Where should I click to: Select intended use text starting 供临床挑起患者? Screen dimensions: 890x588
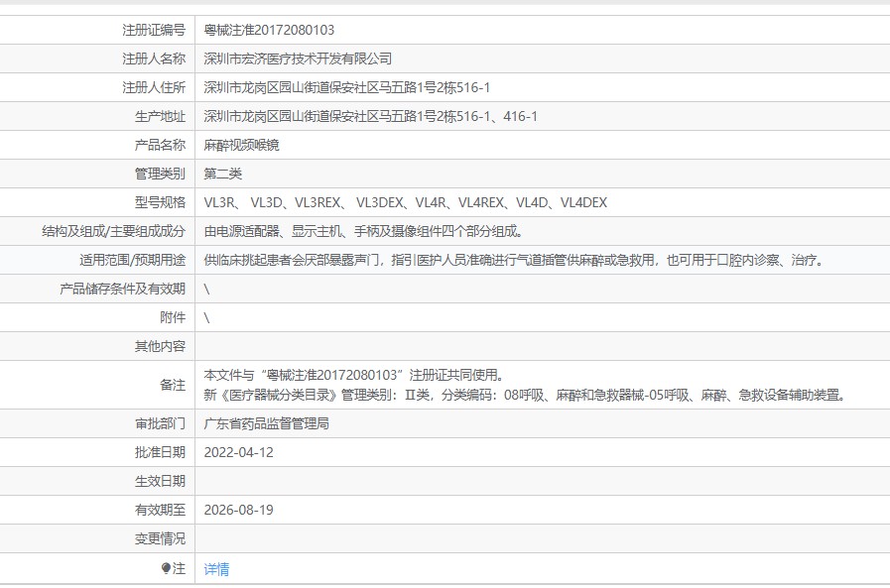point(514,260)
